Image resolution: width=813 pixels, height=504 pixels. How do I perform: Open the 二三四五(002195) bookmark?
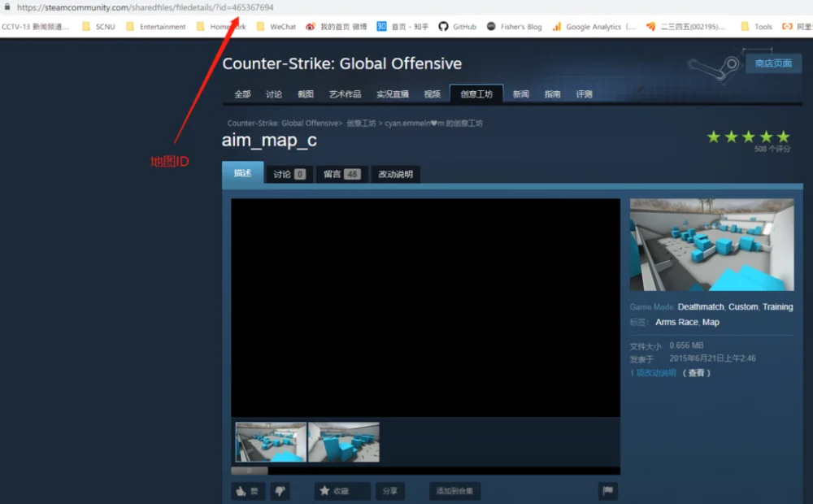coord(685,27)
